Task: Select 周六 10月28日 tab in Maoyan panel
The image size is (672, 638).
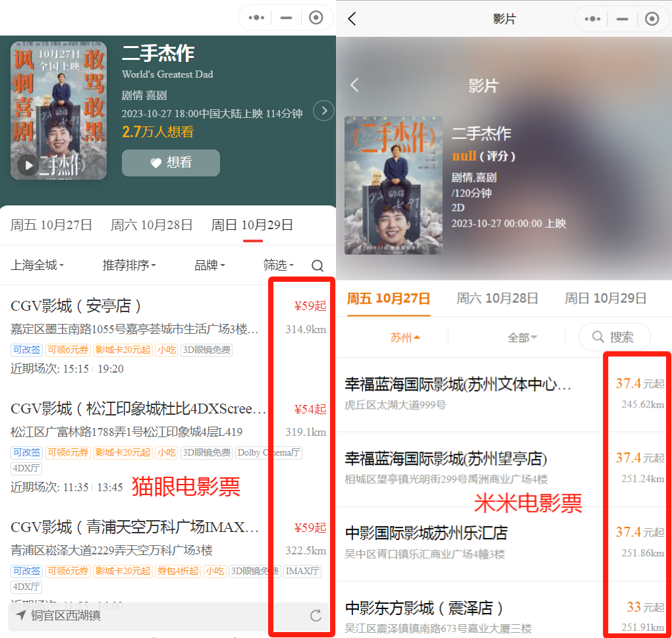Action: click(152, 225)
